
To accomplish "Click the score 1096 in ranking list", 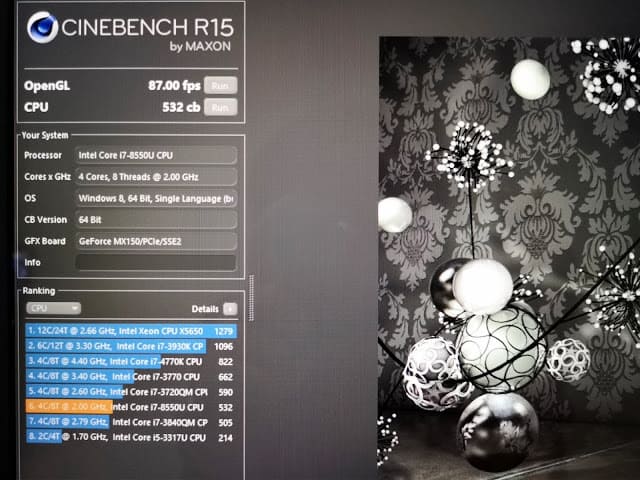I will [x=224, y=347].
